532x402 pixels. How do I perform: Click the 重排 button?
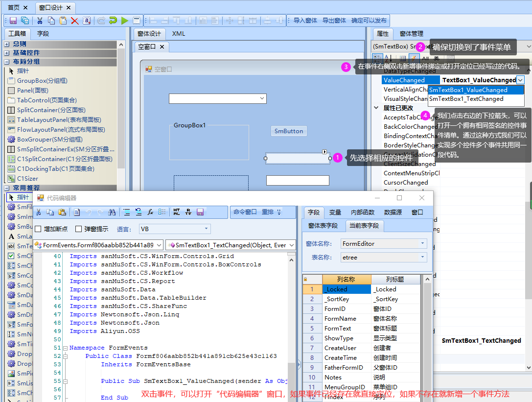[x=268, y=212]
